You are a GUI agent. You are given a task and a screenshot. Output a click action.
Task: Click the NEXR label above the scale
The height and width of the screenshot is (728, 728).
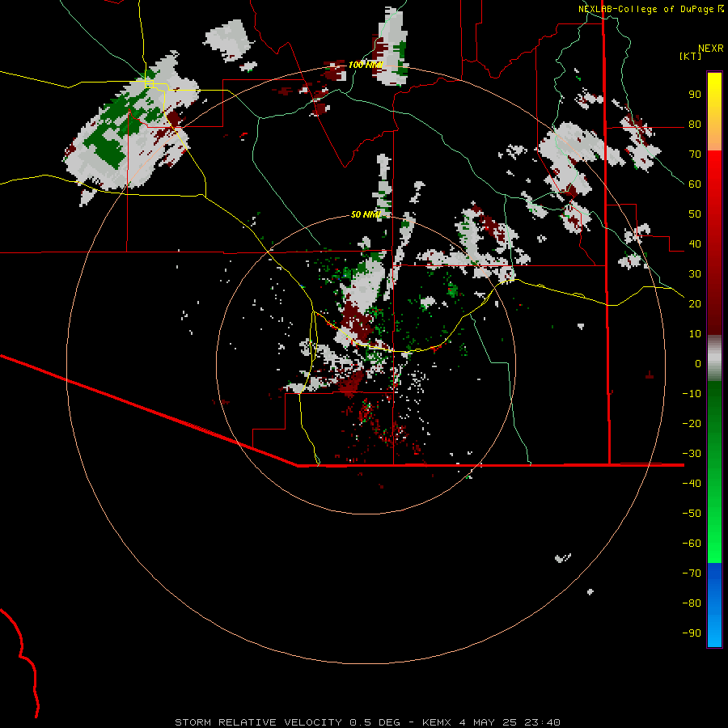pyautogui.click(x=710, y=49)
